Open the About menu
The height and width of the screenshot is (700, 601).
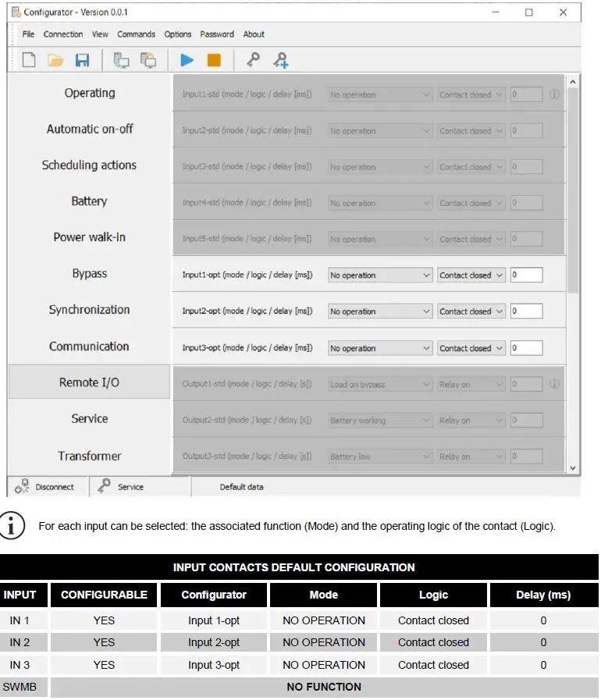point(254,34)
